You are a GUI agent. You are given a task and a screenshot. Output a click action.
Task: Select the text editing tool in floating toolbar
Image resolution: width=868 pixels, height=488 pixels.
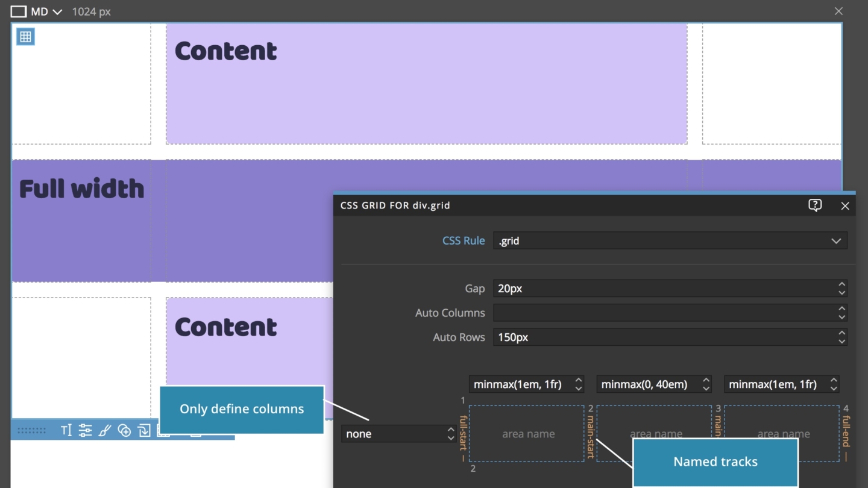(x=66, y=430)
